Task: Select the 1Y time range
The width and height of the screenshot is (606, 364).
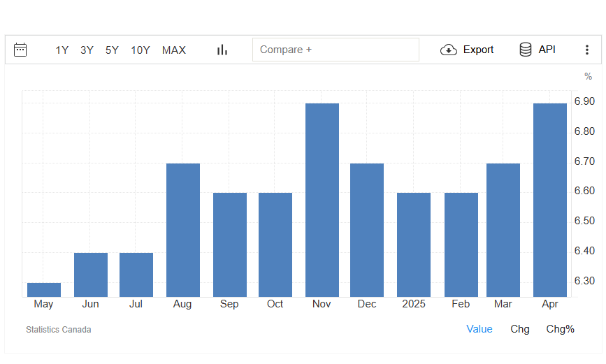Action: tap(62, 50)
